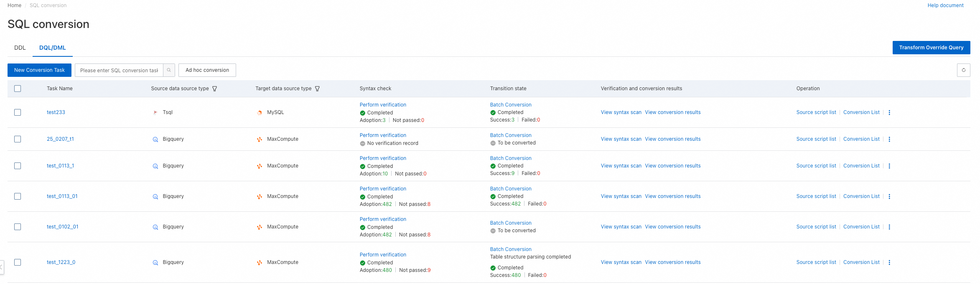The width and height of the screenshot is (980, 284).
Task: Switch to the DQL/DML tab
Action: 53,48
